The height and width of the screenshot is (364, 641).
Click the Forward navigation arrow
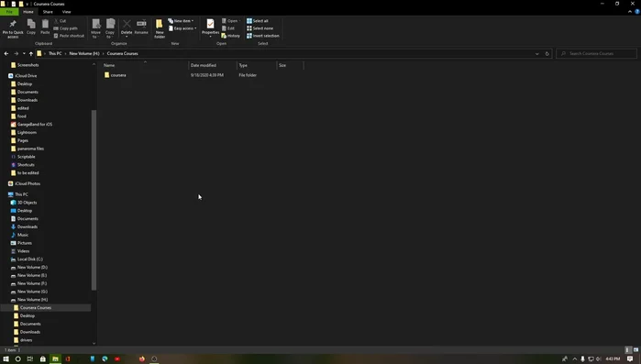pyautogui.click(x=16, y=53)
